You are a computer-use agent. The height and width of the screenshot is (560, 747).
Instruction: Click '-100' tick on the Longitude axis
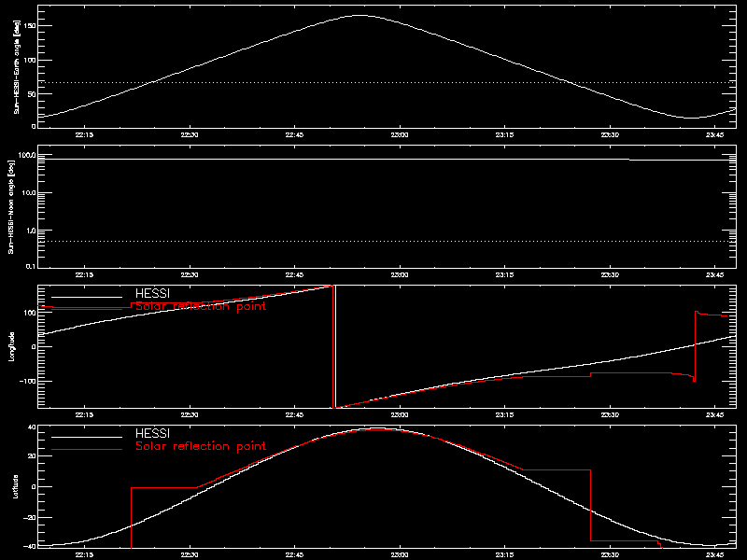click(28, 381)
